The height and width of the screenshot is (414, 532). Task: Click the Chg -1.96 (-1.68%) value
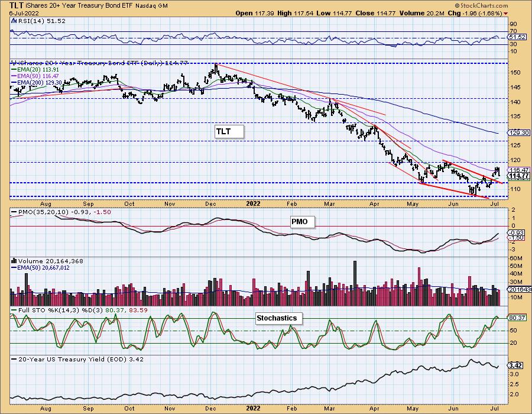click(475, 13)
